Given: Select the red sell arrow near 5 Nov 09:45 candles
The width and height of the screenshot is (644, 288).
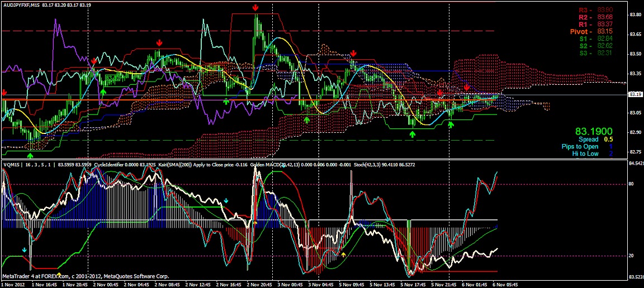Looking at the screenshot, I should tap(353, 54).
